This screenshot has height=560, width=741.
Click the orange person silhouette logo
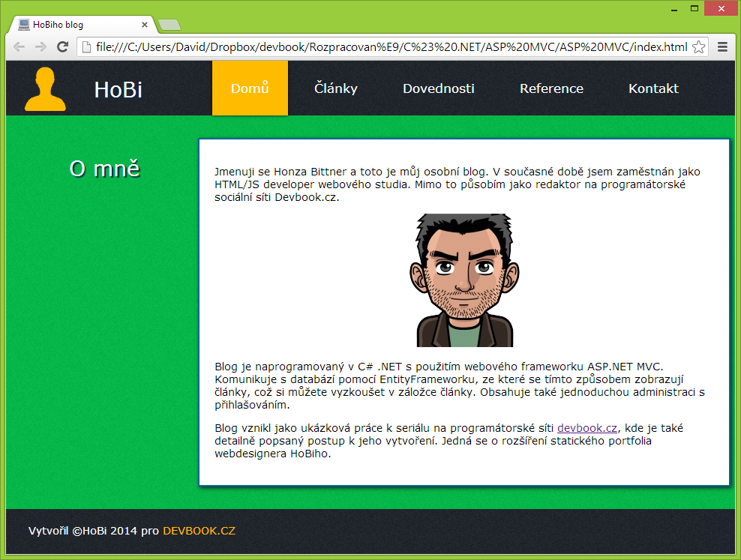[44, 88]
